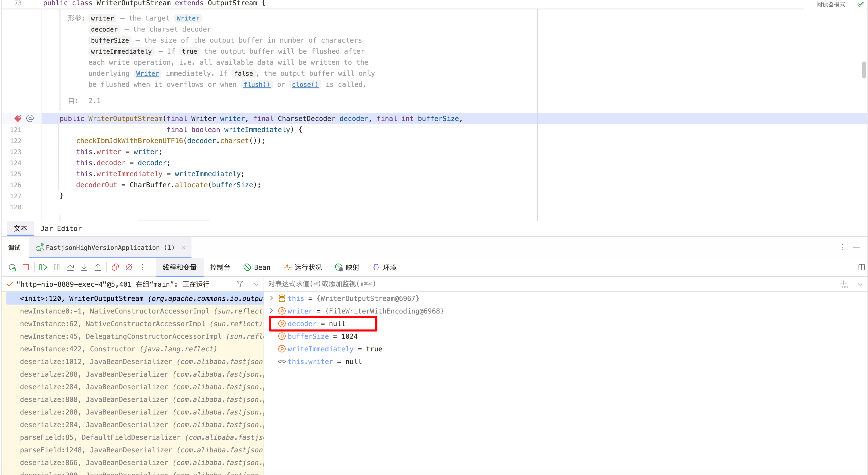The height and width of the screenshot is (475, 868).
Task: Toggle the breakpoint at the constructor line
Action: click(x=18, y=118)
